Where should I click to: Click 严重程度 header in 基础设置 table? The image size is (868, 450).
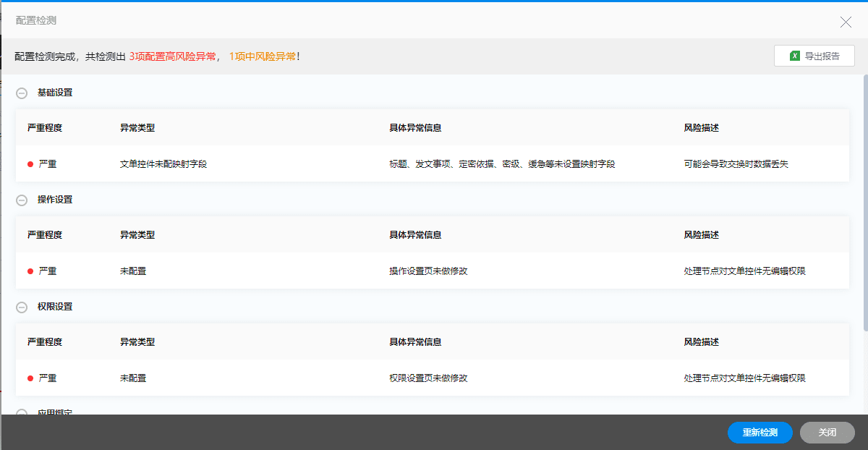click(x=45, y=128)
